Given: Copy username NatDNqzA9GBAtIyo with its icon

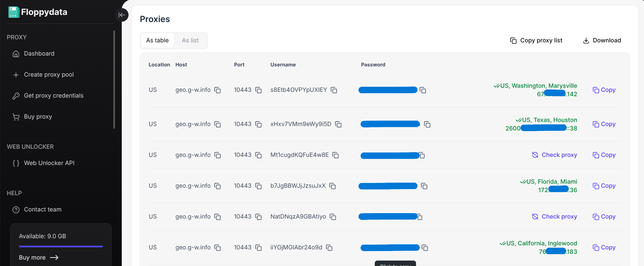Looking at the screenshot, I should tap(333, 217).
